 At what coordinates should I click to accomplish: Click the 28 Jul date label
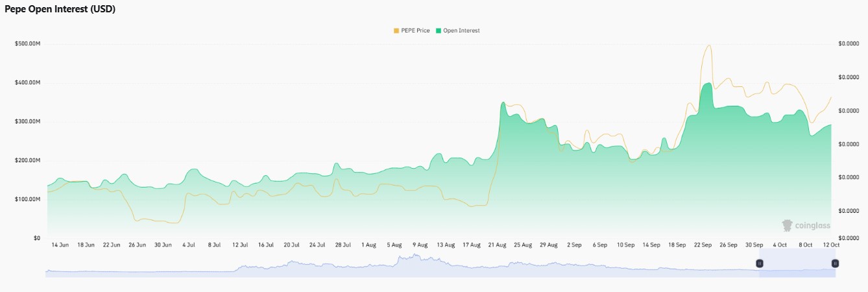point(343,245)
